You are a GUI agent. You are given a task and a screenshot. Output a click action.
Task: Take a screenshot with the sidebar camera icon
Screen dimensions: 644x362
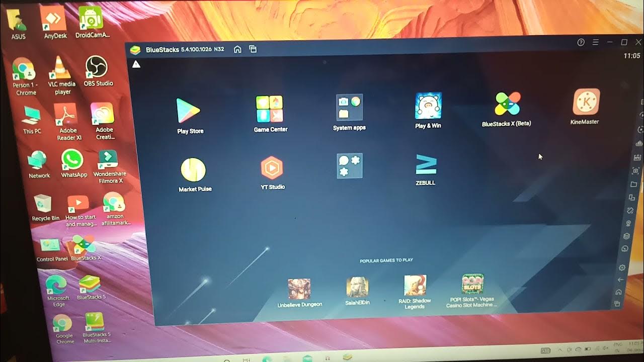(635, 171)
